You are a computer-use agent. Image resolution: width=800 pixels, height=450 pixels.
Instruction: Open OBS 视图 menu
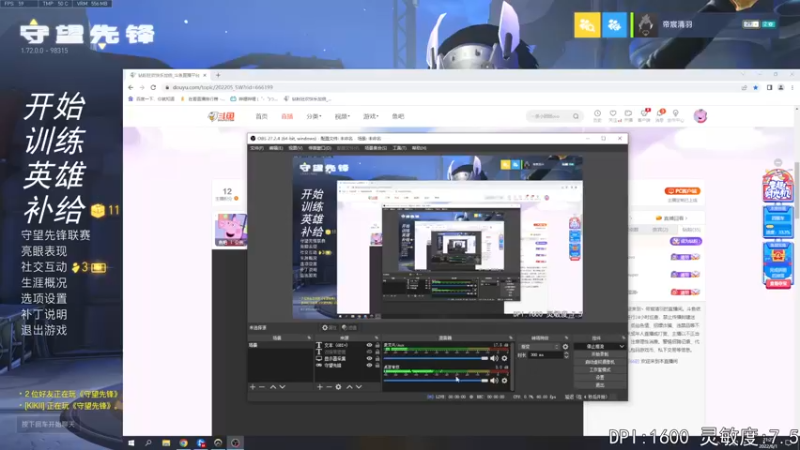coord(295,148)
